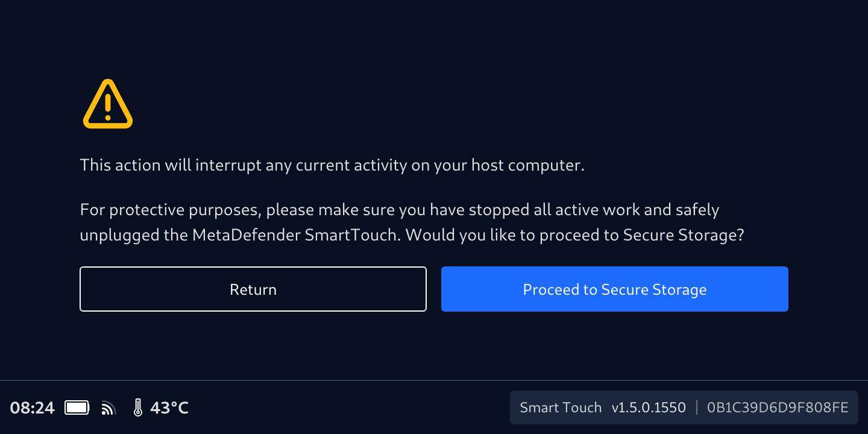The height and width of the screenshot is (434, 868).
Task: Click the thermometer icon
Action: [x=138, y=408]
